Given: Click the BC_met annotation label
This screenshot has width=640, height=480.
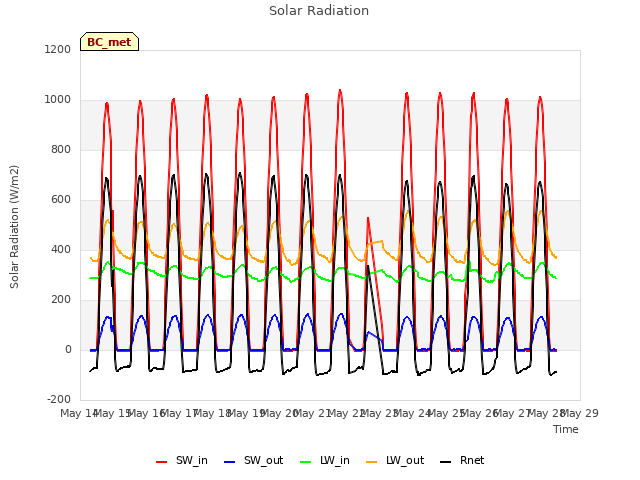Looking at the screenshot, I should (x=109, y=42).
